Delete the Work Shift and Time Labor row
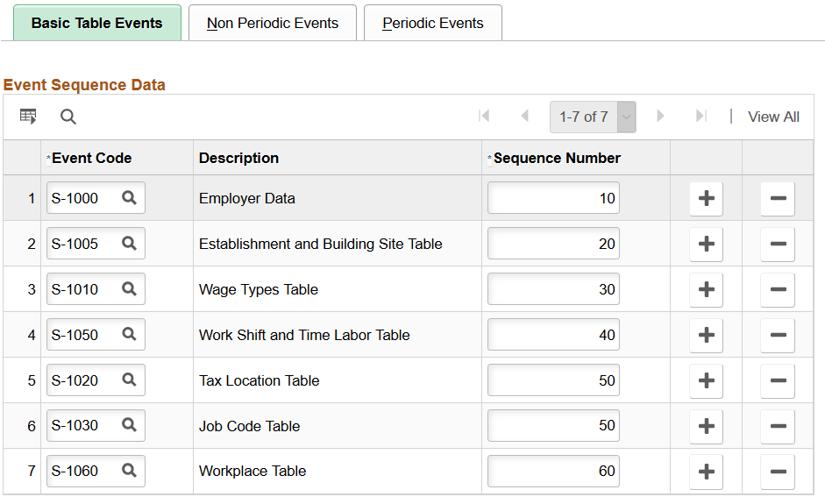Viewport: 825px width, 504px height. tap(778, 335)
